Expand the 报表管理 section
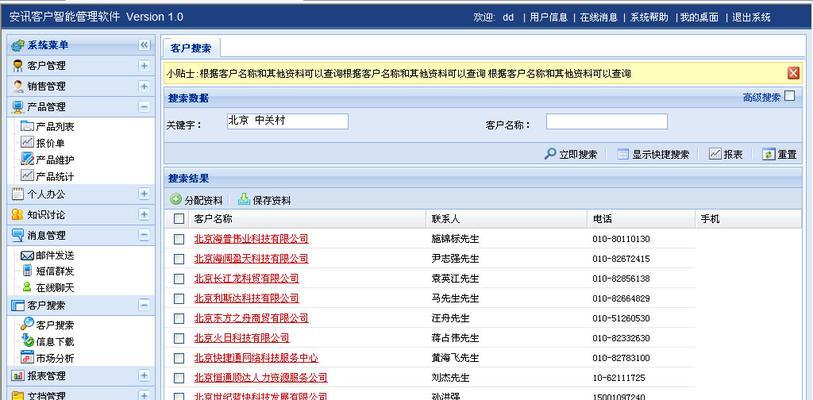The image size is (813, 400). point(144,375)
